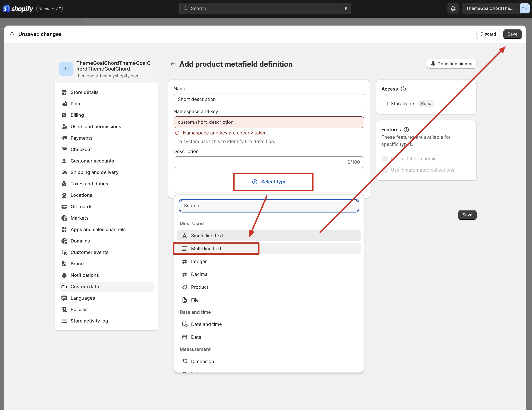532x410 pixels.
Task: Click the Summer '23 badge
Action: click(50, 9)
